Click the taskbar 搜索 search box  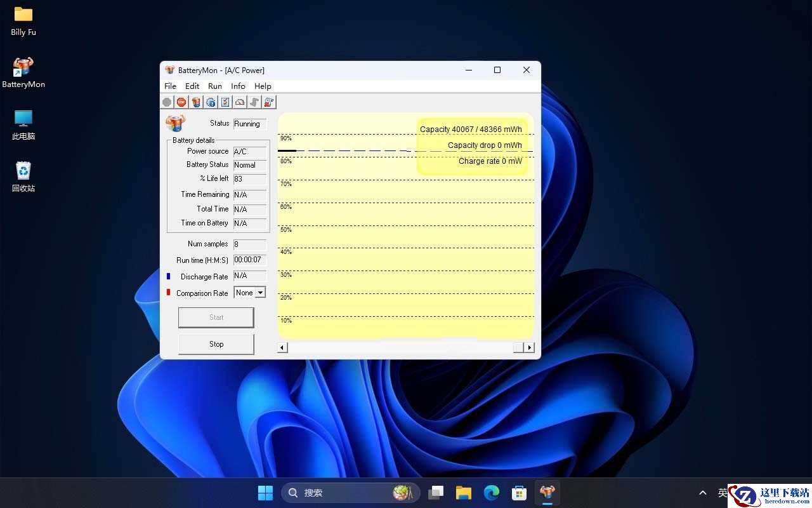[x=350, y=493]
